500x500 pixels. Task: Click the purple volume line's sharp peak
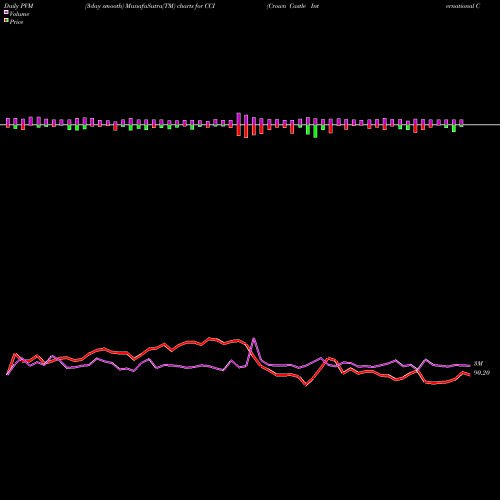coord(254,339)
